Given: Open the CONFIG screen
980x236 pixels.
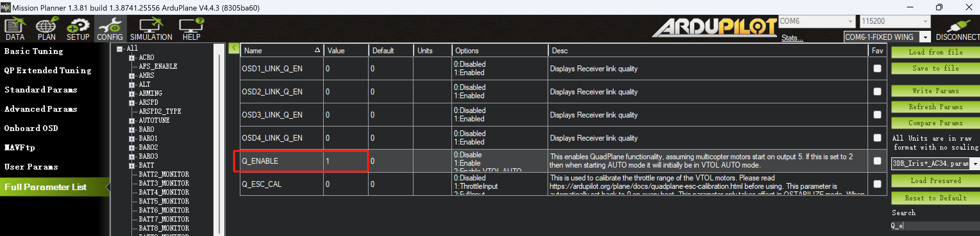Looking at the screenshot, I should (110, 29).
